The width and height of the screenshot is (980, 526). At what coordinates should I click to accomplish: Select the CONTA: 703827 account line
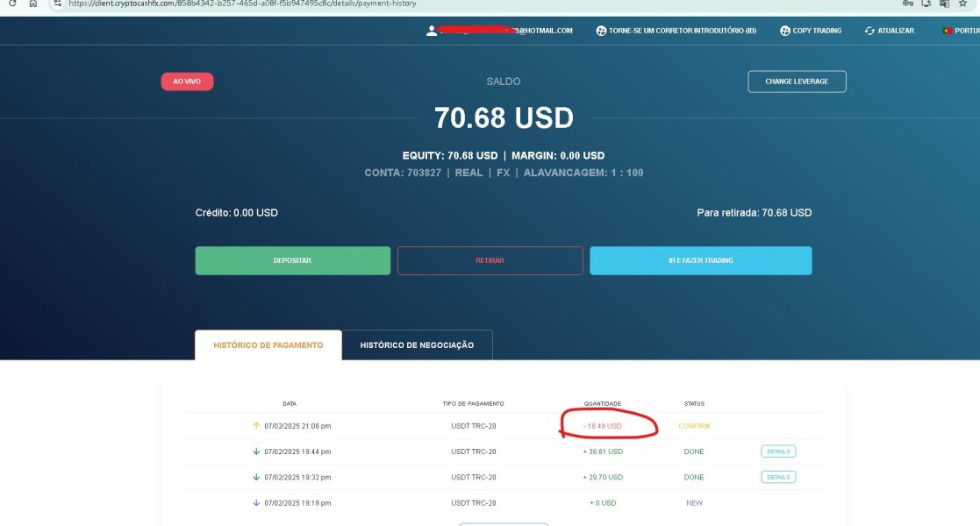[504, 173]
